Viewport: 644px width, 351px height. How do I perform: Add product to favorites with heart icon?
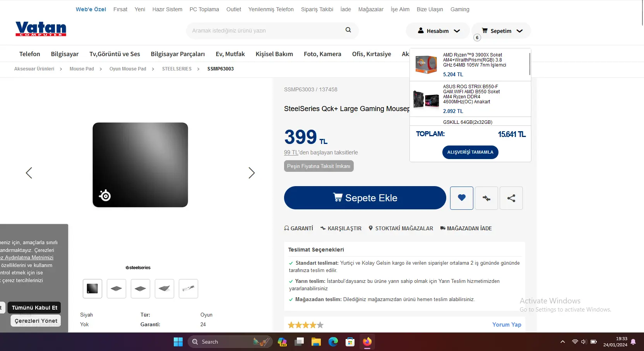point(462,198)
